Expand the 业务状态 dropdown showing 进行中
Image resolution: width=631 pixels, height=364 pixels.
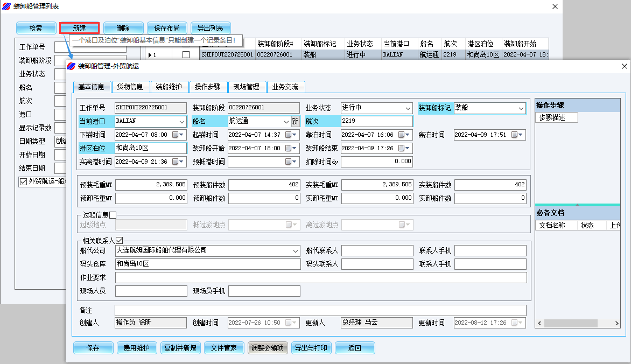[408, 108]
